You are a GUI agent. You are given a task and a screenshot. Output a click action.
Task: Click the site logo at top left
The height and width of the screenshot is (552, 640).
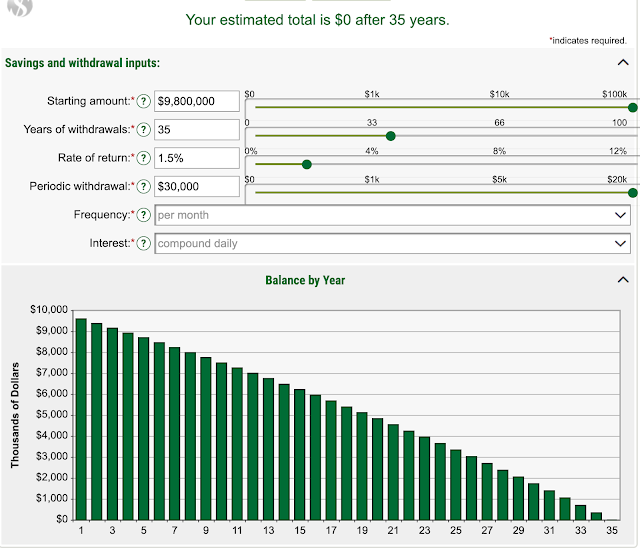pyautogui.click(x=20, y=7)
